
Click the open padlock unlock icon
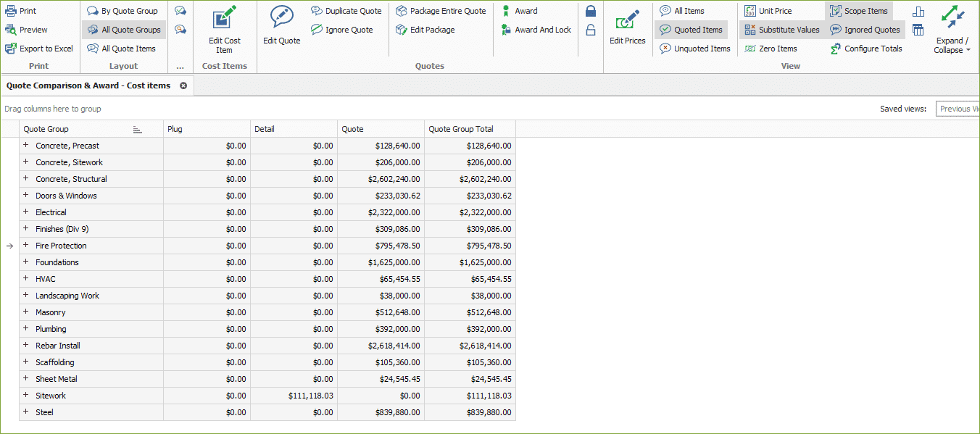coord(591,30)
